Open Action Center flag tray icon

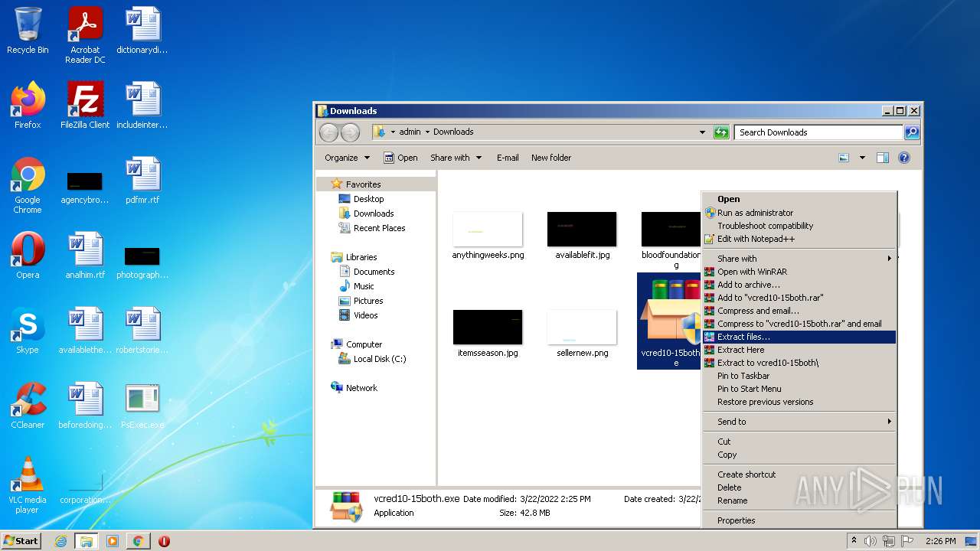[x=908, y=541]
